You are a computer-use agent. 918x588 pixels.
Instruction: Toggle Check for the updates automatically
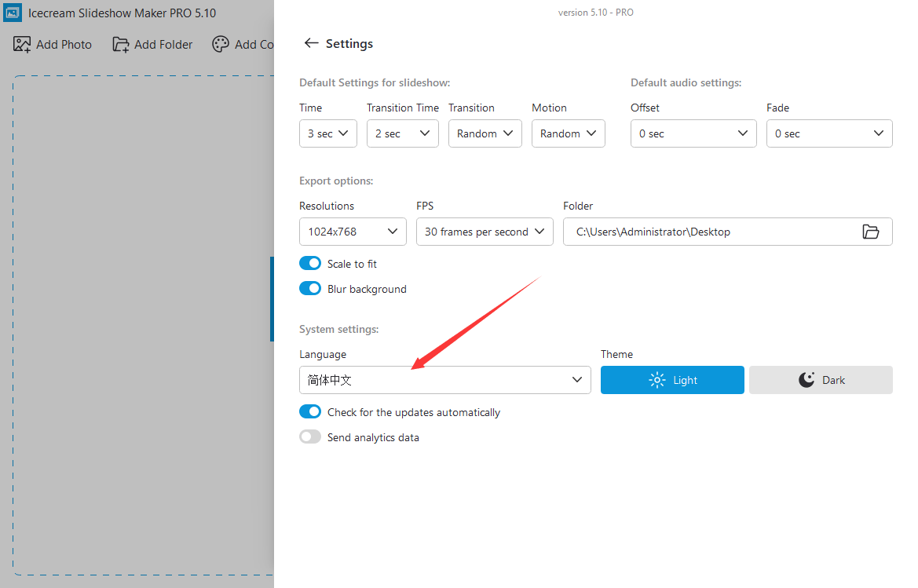pyautogui.click(x=310, y=412)
